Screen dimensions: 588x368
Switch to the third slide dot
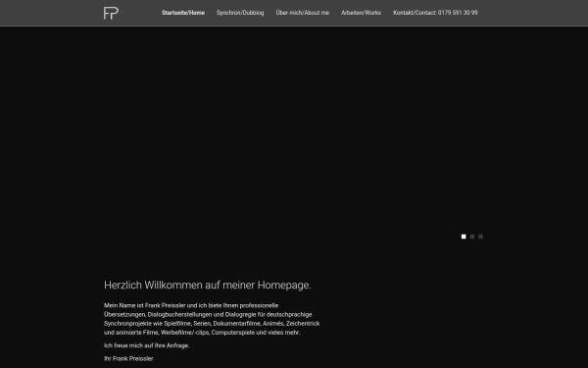tap(481, 237)
